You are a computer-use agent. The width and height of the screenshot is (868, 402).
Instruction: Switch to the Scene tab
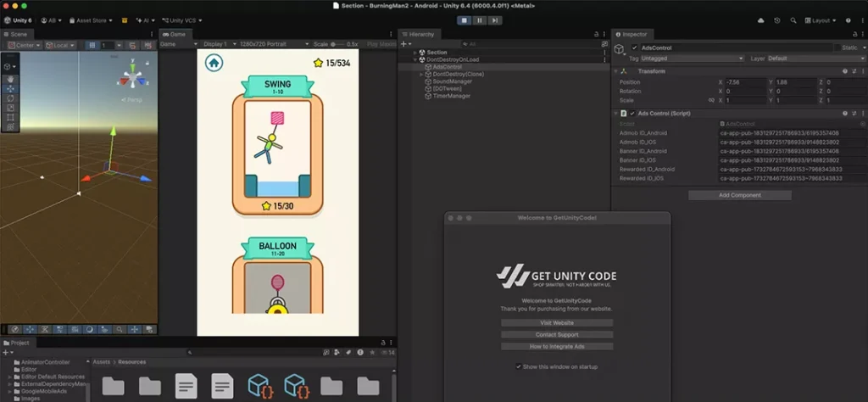[x=15, y=34]
